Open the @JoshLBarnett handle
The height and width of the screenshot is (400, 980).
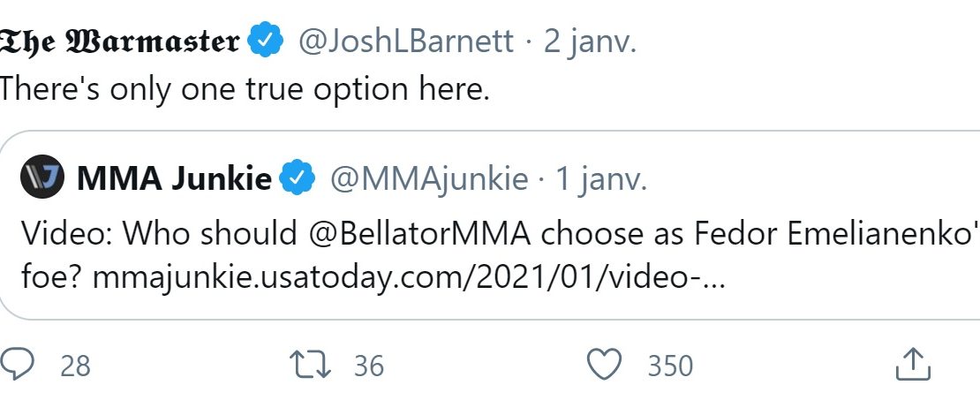pos(406,42)
